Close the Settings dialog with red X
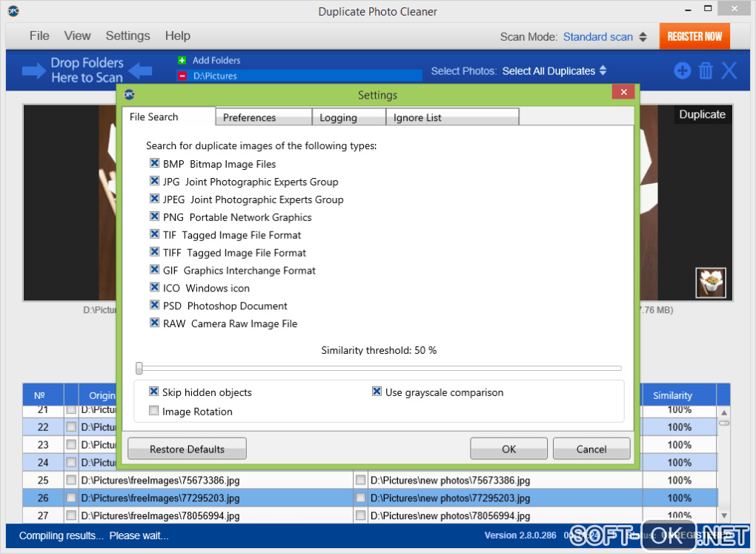Image resolution: width=756 pixels, height=554 pixels. (623, 92)
